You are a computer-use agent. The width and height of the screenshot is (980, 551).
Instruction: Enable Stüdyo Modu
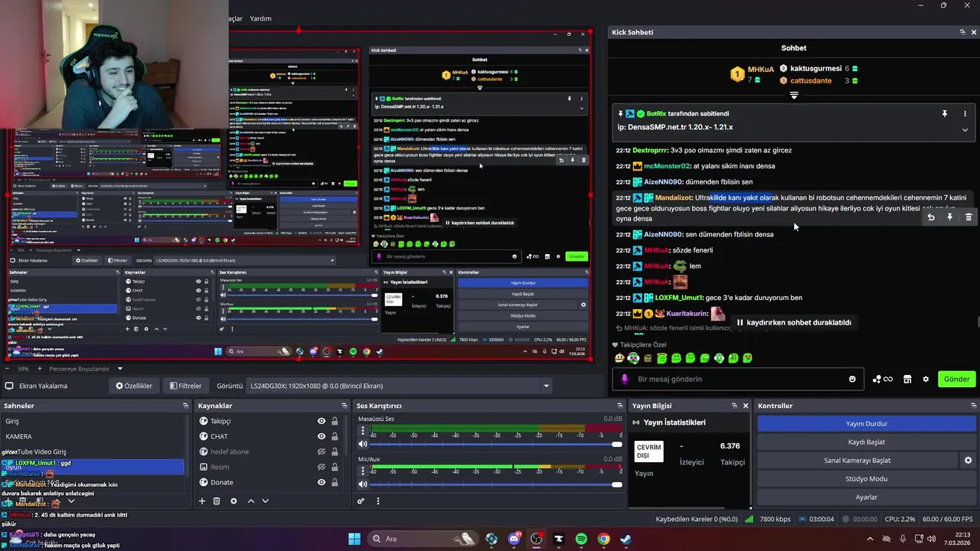click(867, 479)
